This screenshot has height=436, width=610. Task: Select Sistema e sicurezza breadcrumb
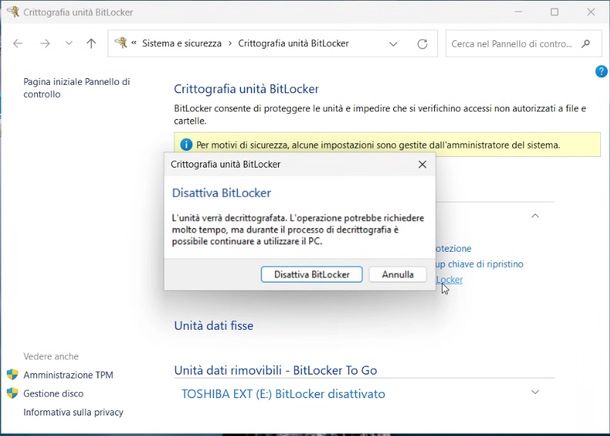point(183,44)
